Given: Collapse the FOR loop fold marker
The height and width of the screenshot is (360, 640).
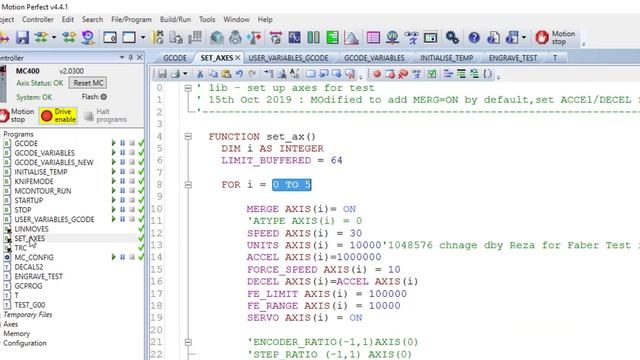Looking at the screenshot, I should [188, 185].
